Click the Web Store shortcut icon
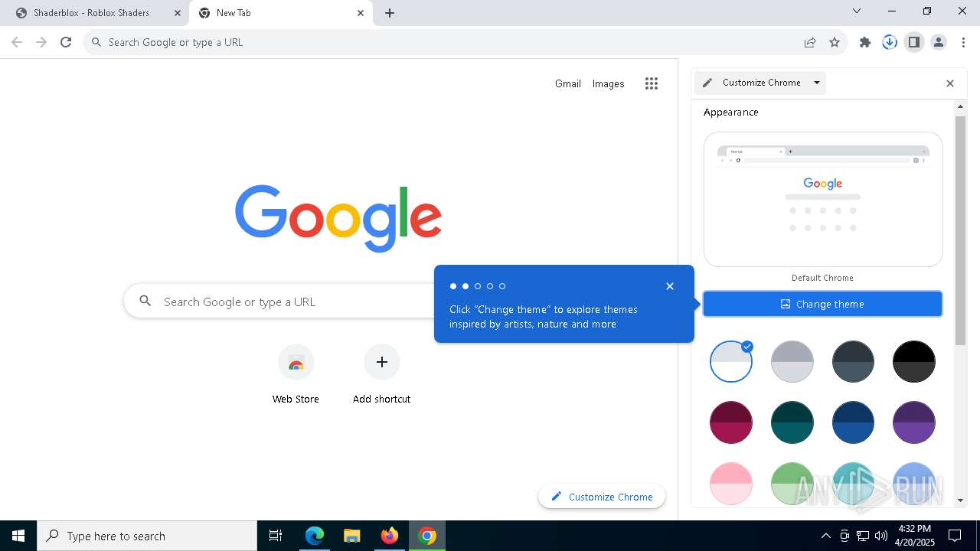Screen dimensions: 980x551 [x=296, y=363]
